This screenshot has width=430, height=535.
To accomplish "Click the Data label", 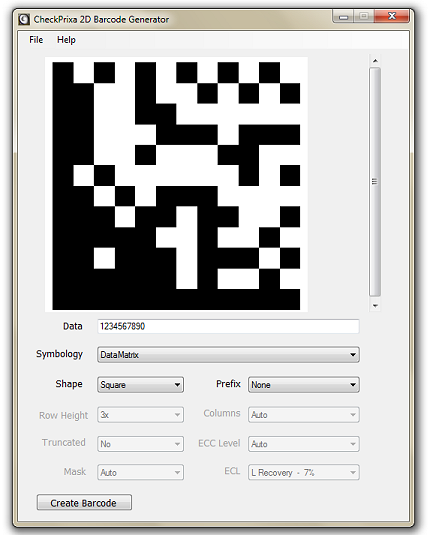I will [x=72, y=326].
